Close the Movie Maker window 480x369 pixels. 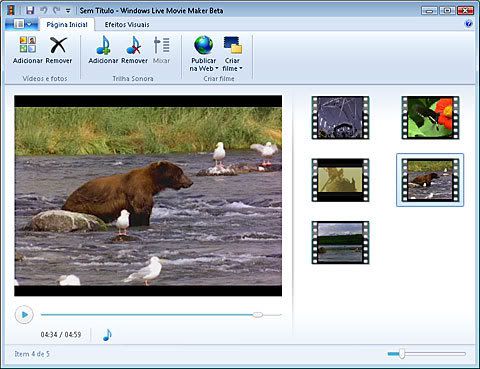pyautogui.click(x=465, y=11)
